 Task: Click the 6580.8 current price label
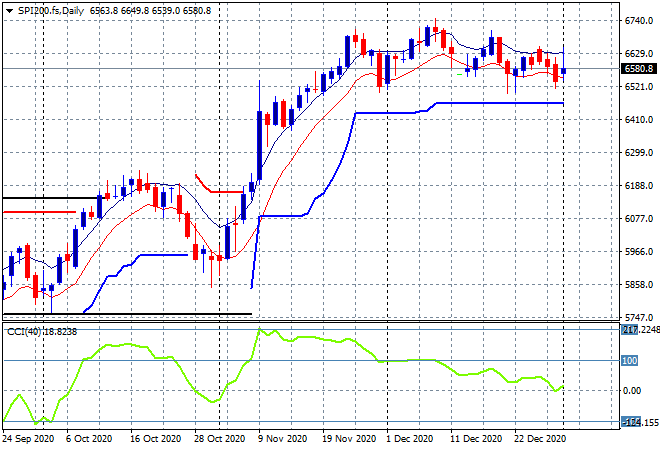pos(639,69)
